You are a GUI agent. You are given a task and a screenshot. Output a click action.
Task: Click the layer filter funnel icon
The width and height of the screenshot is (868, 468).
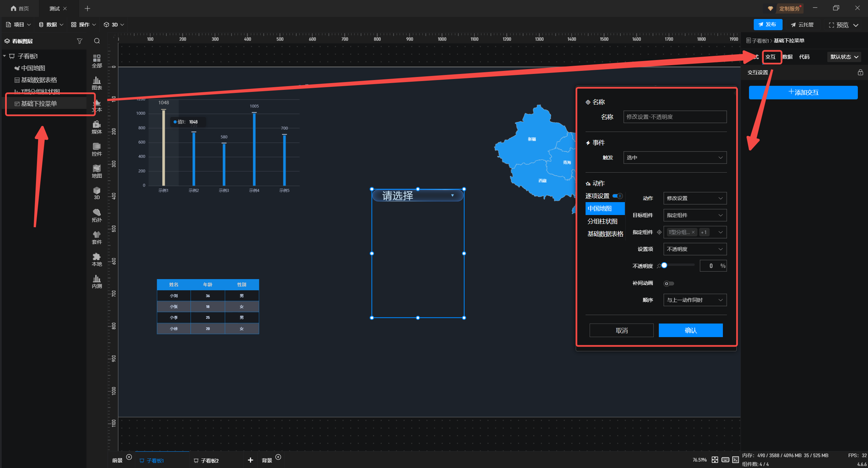pyautogui.click(x=80, y=41)
